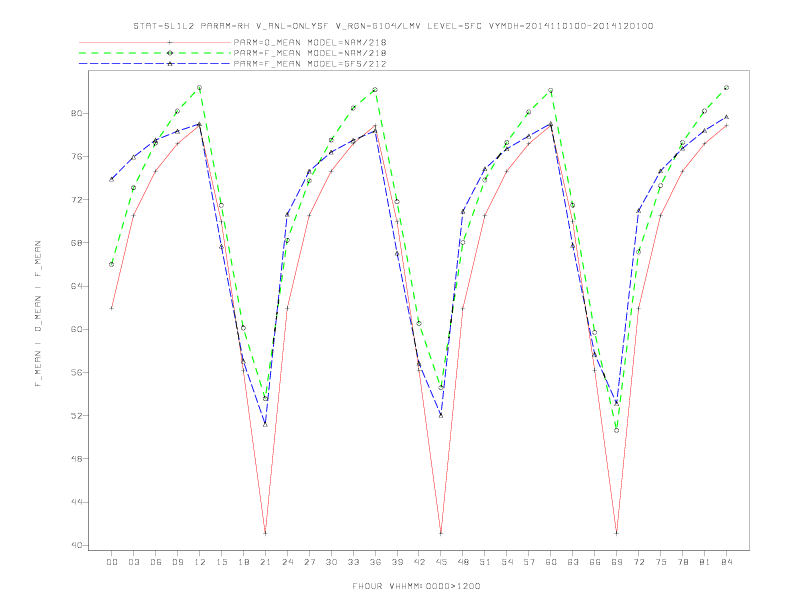Screen dimensions: 792x612
Task: Click the x-axis tick label 27
Action: coord(309,562)
